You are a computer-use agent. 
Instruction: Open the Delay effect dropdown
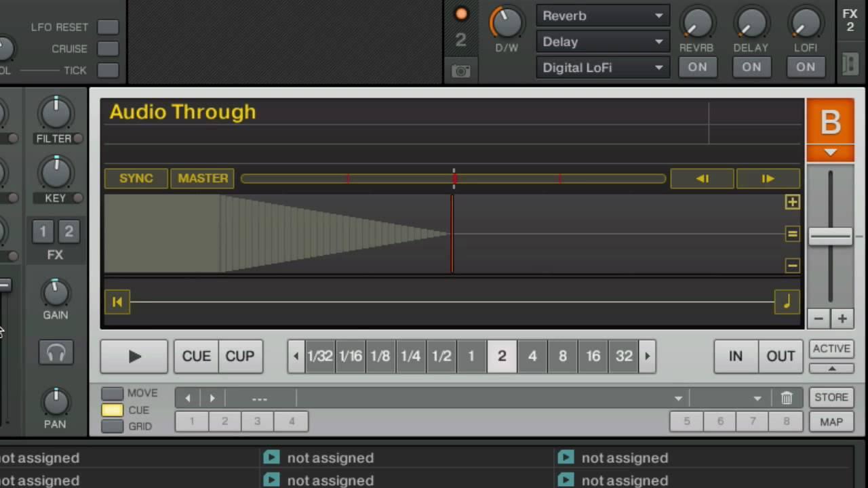pyautogui.click(x=602, y=41)
